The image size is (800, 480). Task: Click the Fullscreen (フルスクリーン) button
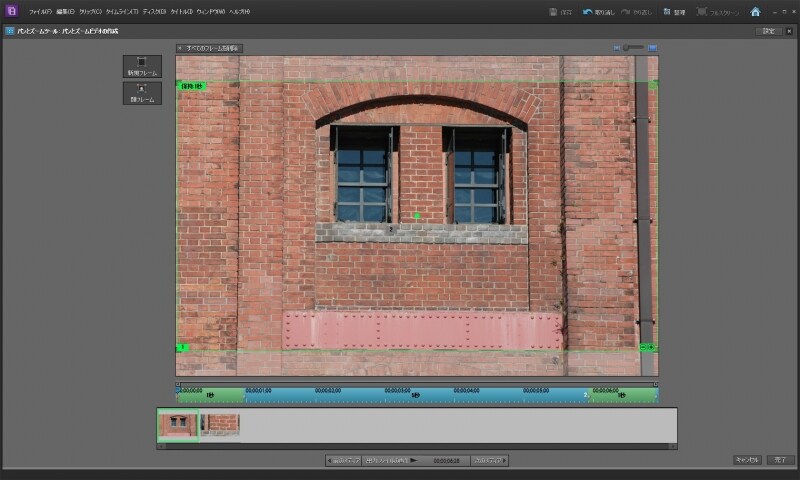point(718,12)
